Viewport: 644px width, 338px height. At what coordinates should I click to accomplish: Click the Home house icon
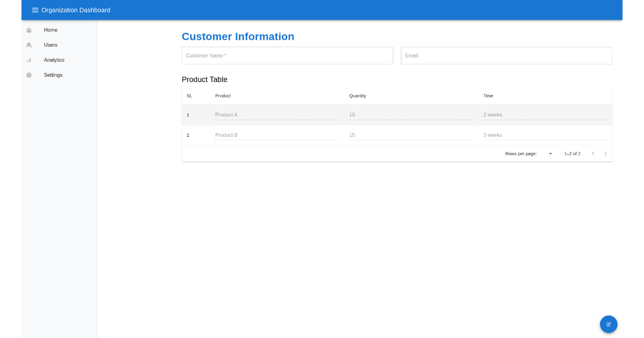click(29, 30)
